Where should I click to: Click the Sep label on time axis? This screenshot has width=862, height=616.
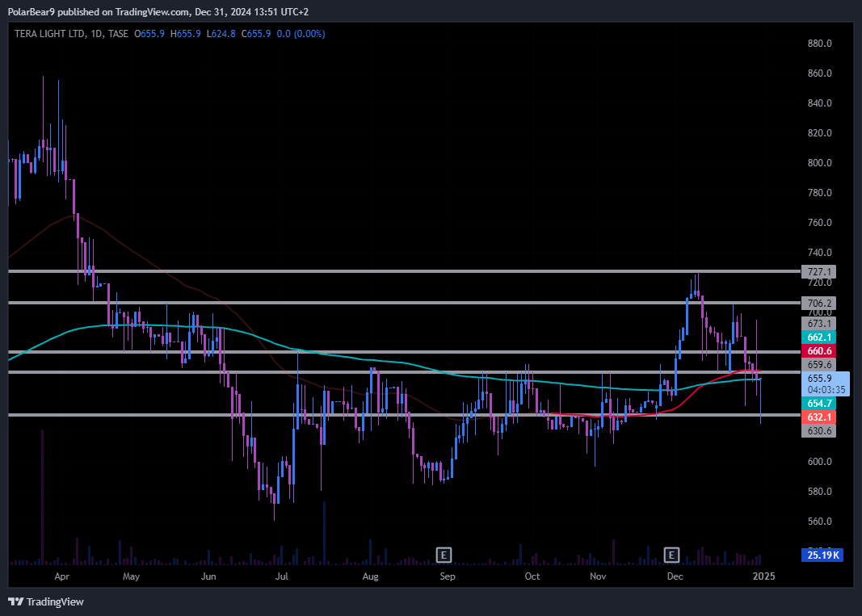448,576
